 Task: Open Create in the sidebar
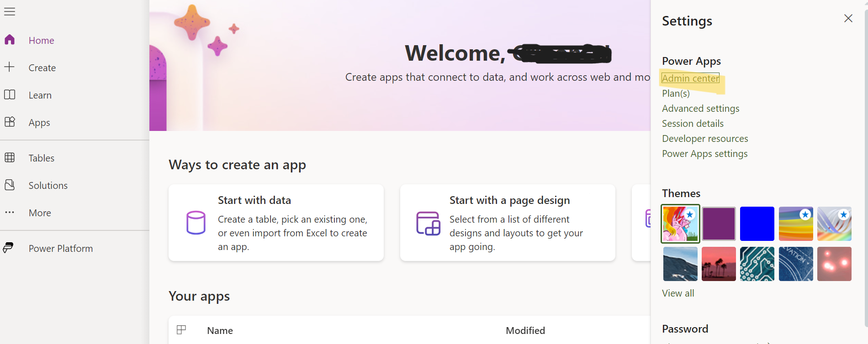(x=42, y=68)
